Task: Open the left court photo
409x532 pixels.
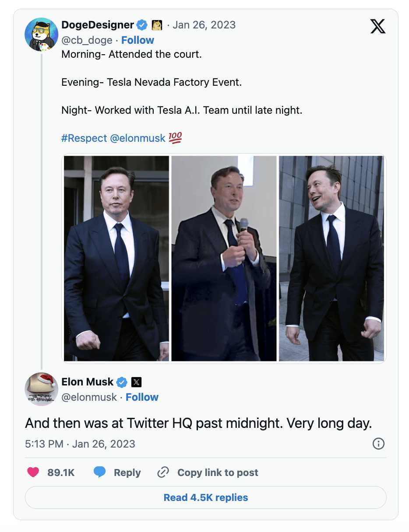Action: [x=116, y=258]
